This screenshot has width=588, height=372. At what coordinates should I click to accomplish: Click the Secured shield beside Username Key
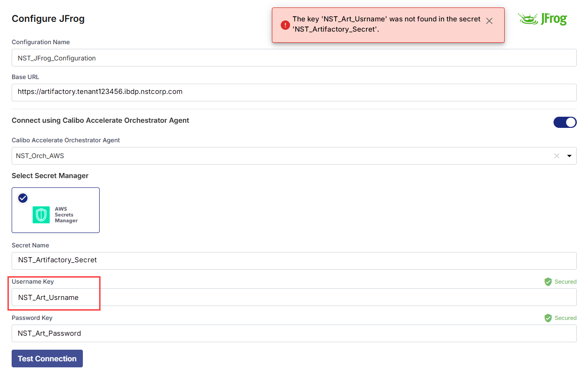pyautogui.click(x=548, y=282)
